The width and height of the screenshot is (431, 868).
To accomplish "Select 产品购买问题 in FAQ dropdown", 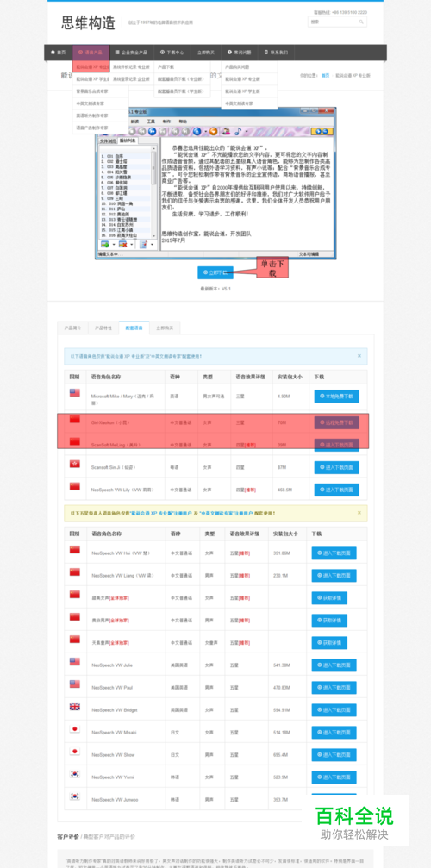I will (x=249, y=67).
